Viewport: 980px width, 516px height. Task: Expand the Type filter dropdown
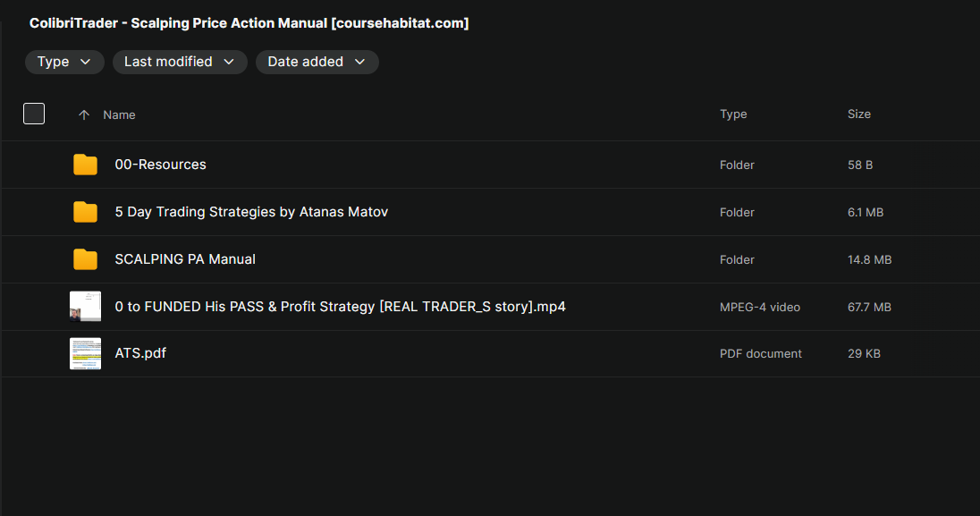(64, 62)
